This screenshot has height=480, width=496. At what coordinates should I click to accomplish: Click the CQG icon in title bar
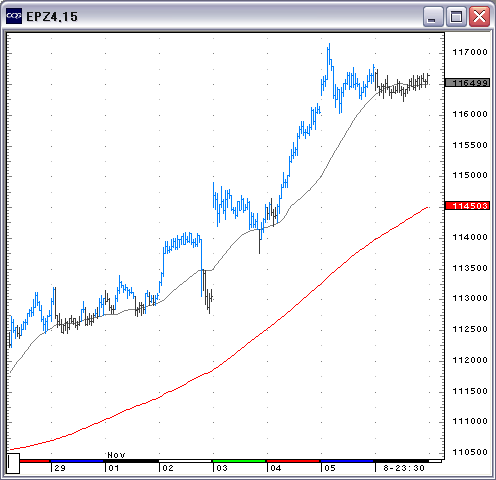(x=14, y=16)
